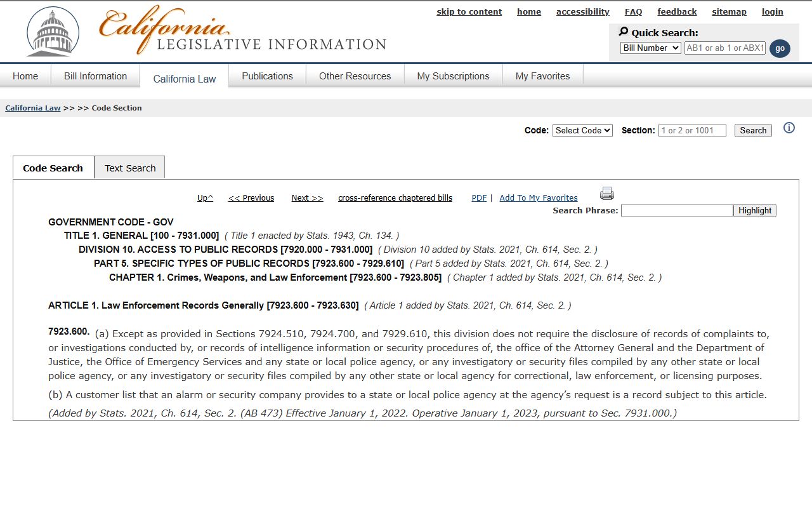Image resolution: width=812 pixels, height=508 pixels.
Task: Open CHAPTER 1. Crimes, Weapons, and Law Enforcement
Action: point(275,277)
